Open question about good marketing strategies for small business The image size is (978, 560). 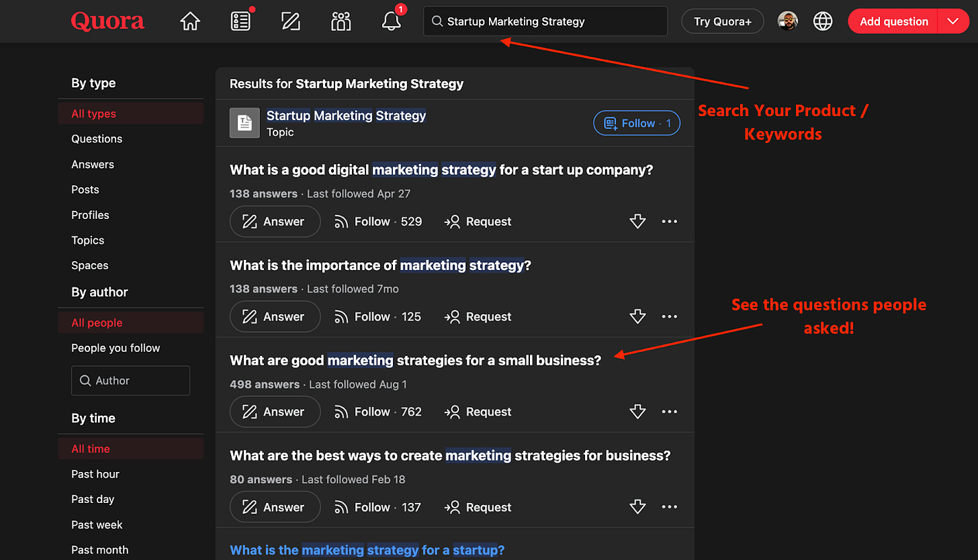point(415,361)
